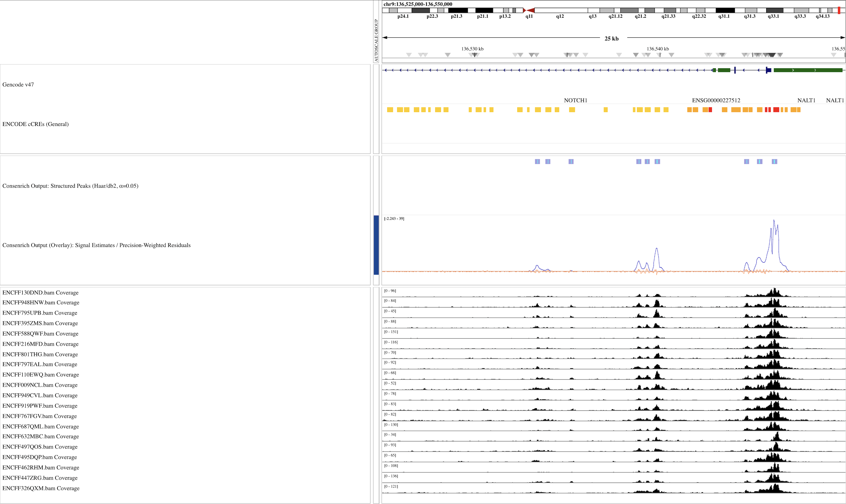Click the AUTOSCALE GROUP vertical label
Screen dimensions: 846x504
point(376,40)
